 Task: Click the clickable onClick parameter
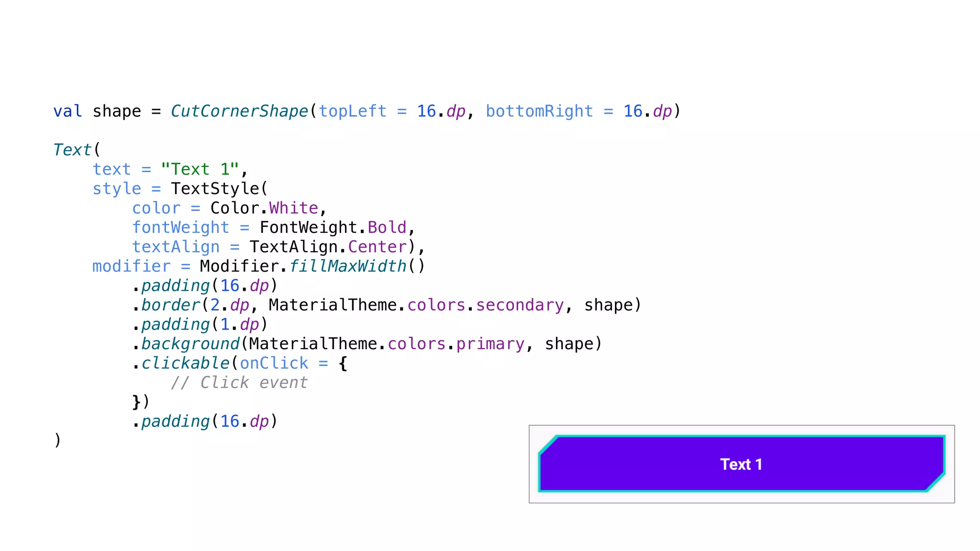[274, 364]
